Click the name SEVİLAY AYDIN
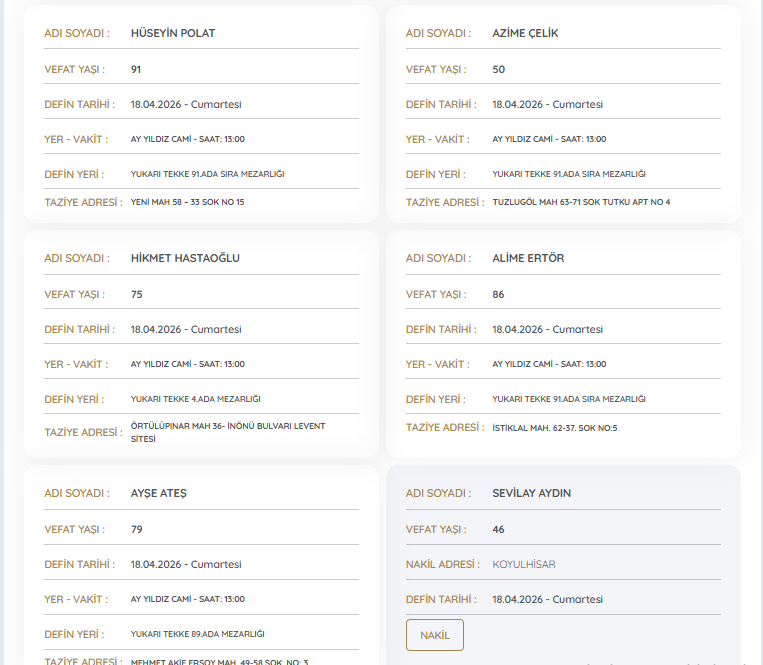This screenshot has width=763, height=665. point(531,493)
